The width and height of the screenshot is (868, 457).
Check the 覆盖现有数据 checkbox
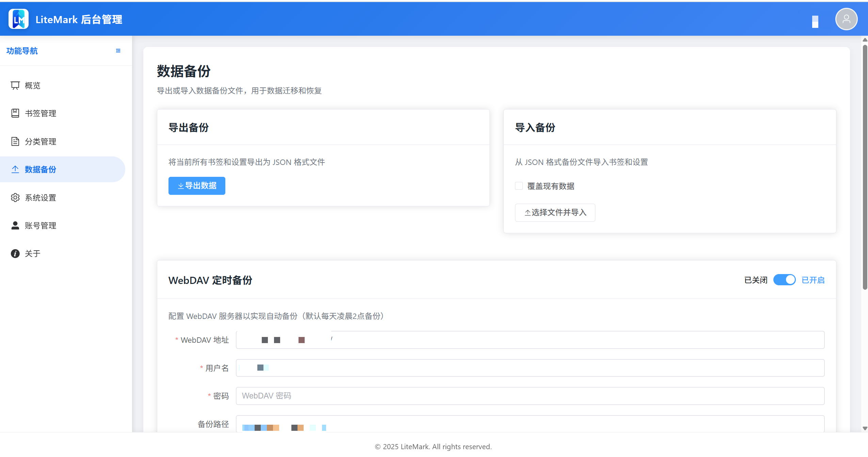click(518, 186)
